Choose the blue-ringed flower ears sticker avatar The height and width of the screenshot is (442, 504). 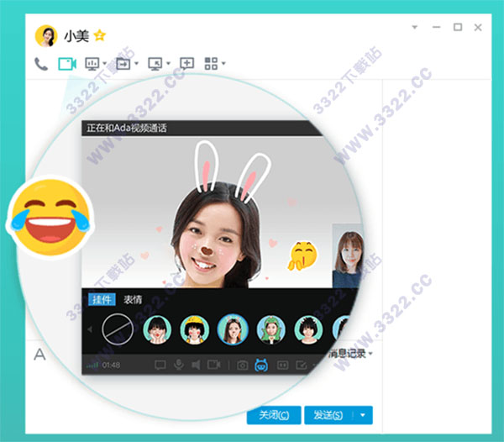[233, 329]
